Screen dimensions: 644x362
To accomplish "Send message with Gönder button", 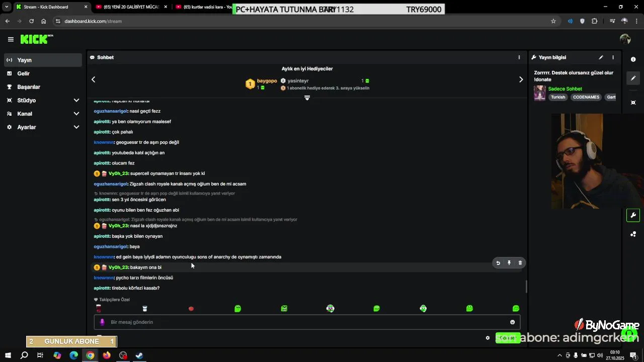I will (508, 338).
